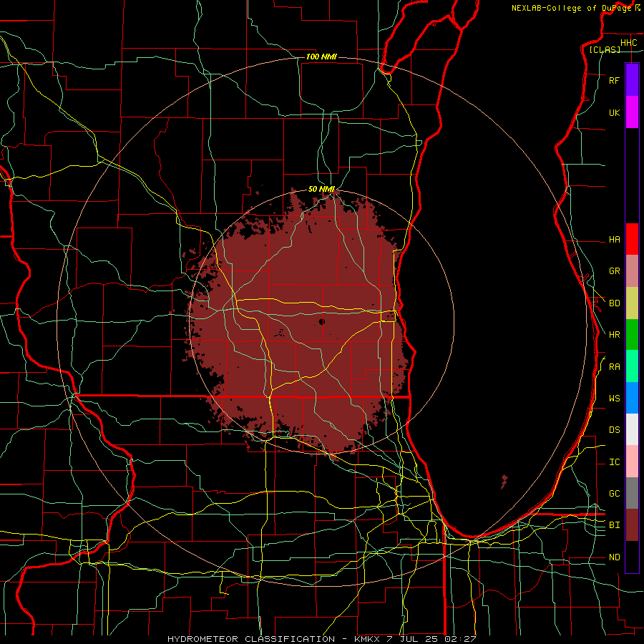Click the HYDROMETEOR CLASSIFICATION KMKX timestamp caption
This screenshot has width=644, height=644.
[321, 639]
